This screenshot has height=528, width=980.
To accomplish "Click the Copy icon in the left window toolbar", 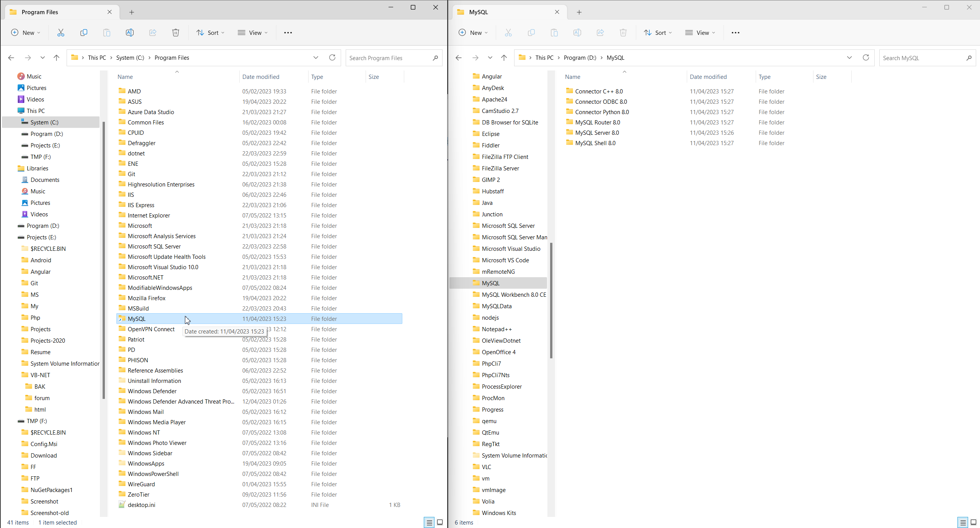I will point(84,33).
